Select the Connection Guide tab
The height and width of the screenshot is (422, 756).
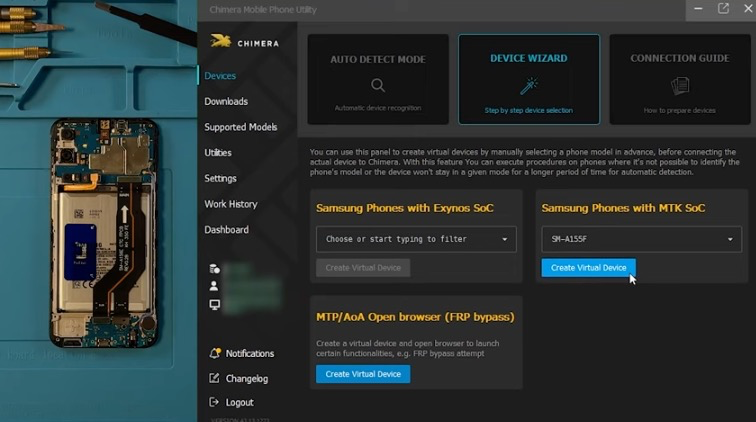680,80
